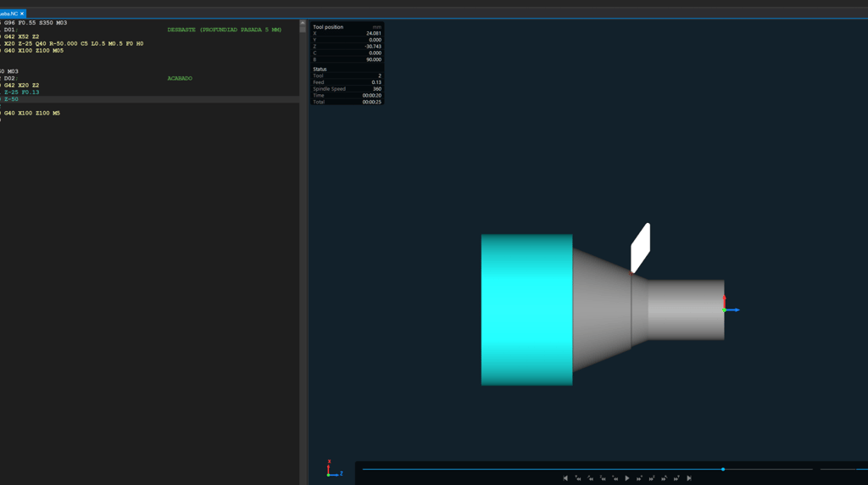Click Z position value -30.743
This screenshot has width=868, height=485.
pos(373,47)
